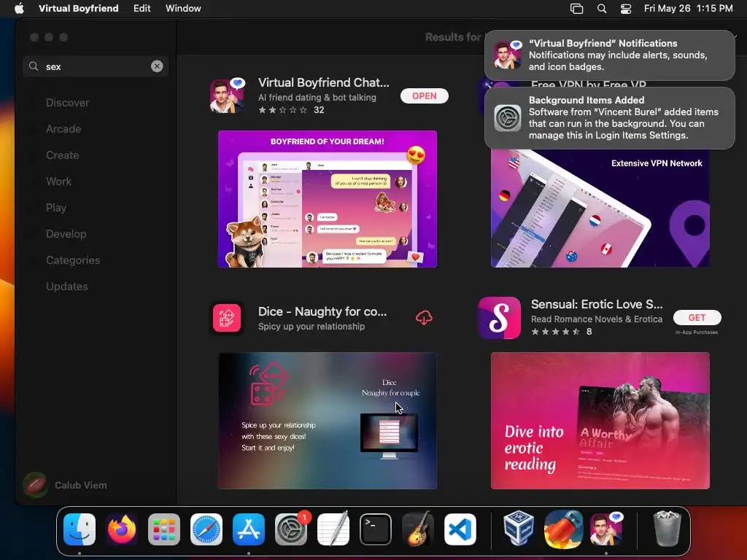Launch Terminal from the dock
Viewport: 747px width, 560px height.
point(376,529)
